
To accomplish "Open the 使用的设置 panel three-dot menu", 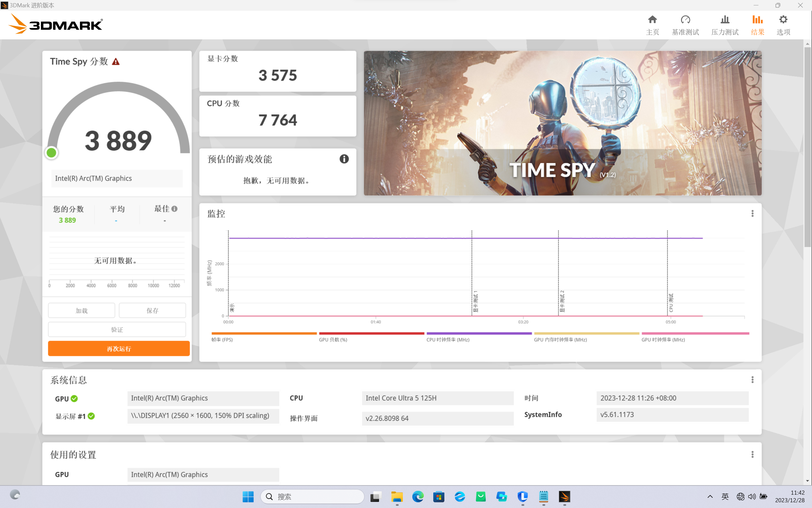I will [752, 455].
